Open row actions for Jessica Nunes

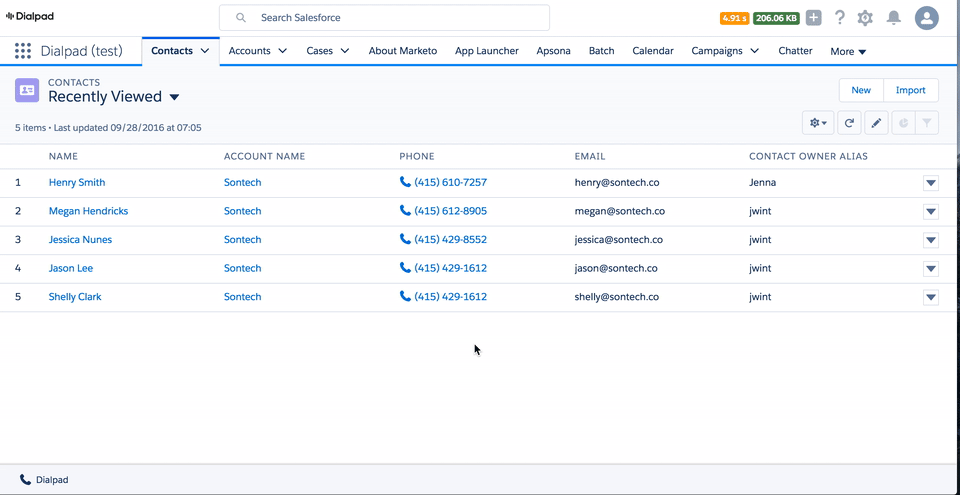(x=931, y=240)
